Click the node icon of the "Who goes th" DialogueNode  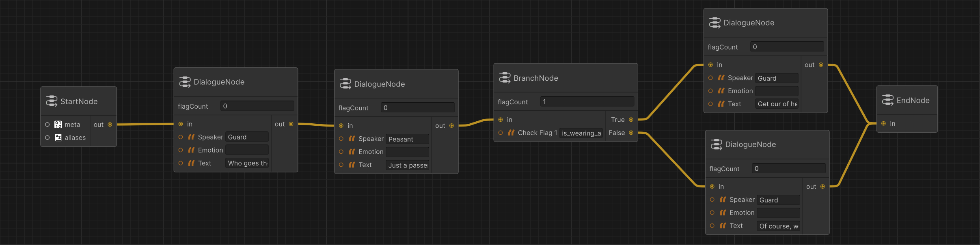[185, 82]
